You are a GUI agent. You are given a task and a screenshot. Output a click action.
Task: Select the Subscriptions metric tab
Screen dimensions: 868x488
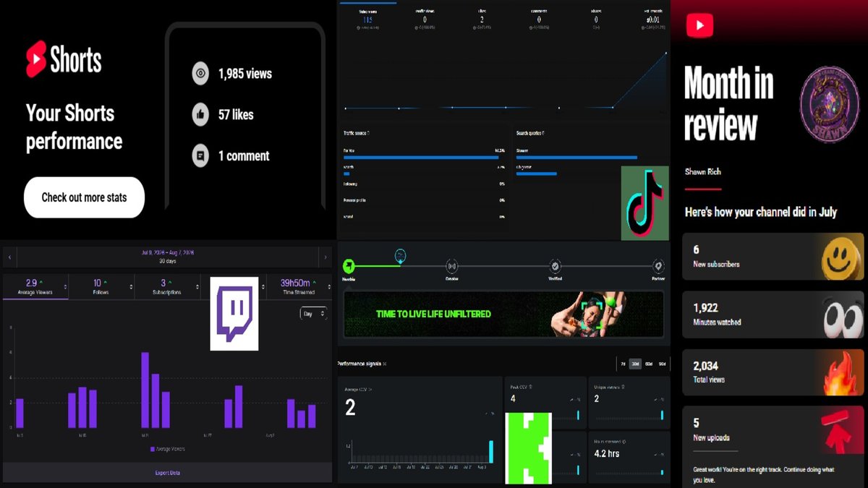168,286
